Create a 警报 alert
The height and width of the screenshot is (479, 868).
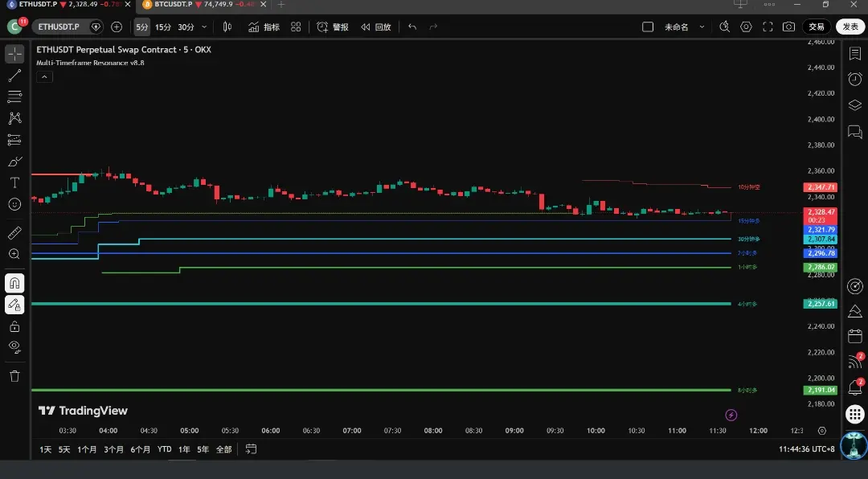click(x=333, y=27)
